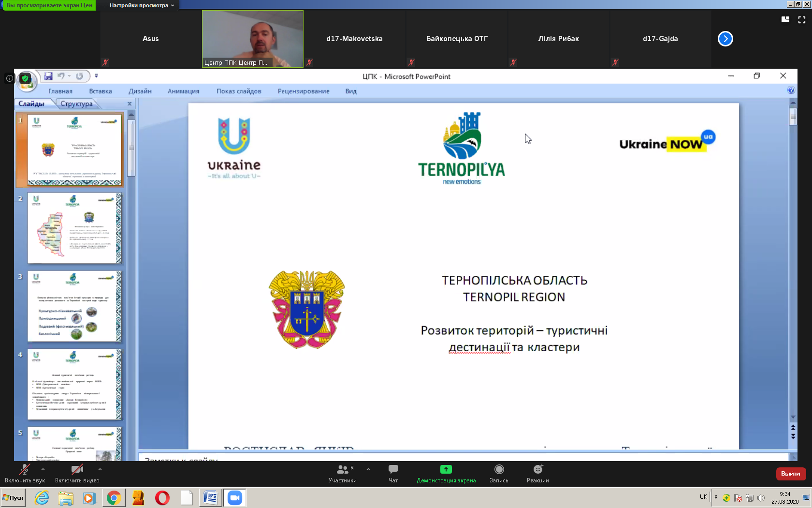Select slide 5 thumbnail

pyautogui.click(x=74, y=444)
